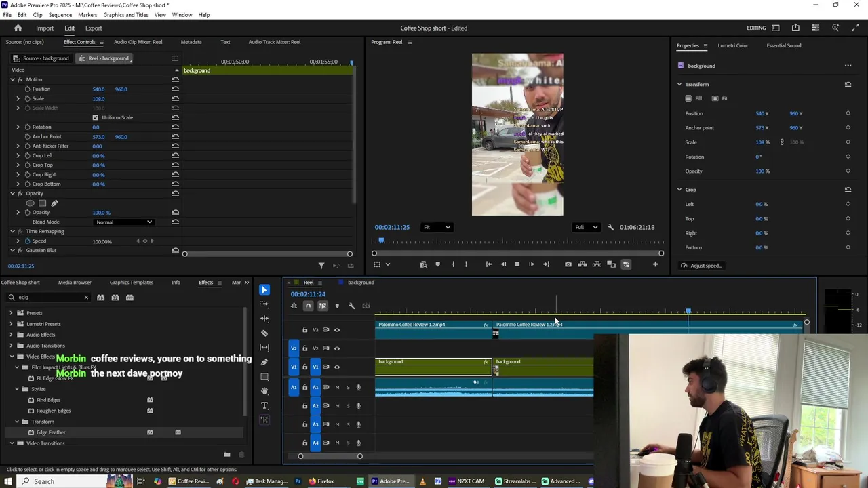This screenshot has width=868, height=488.
Task: Open the Sequence menu
Action: point(60,15)
